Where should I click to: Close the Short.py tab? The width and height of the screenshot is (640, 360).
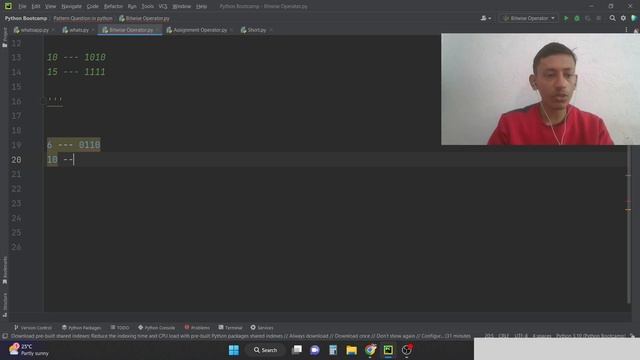(271, 30)
